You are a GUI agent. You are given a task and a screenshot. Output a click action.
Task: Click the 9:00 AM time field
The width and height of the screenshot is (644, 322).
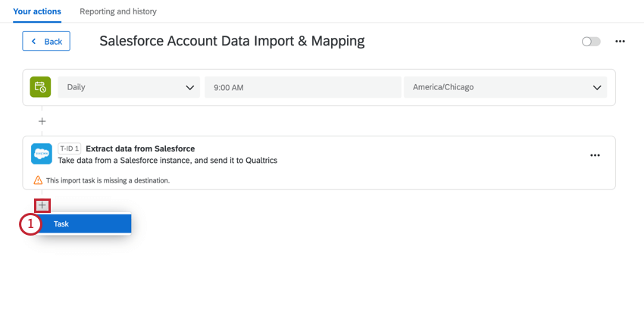pyautogui.click(x=303, y=87)
